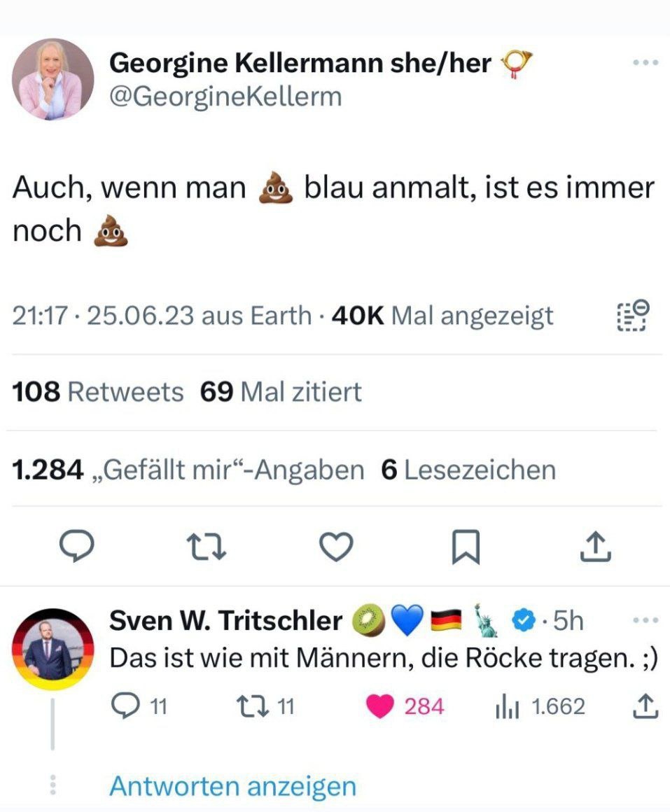
Task: View the 108 Retweets list
Action: coord(98,392)
